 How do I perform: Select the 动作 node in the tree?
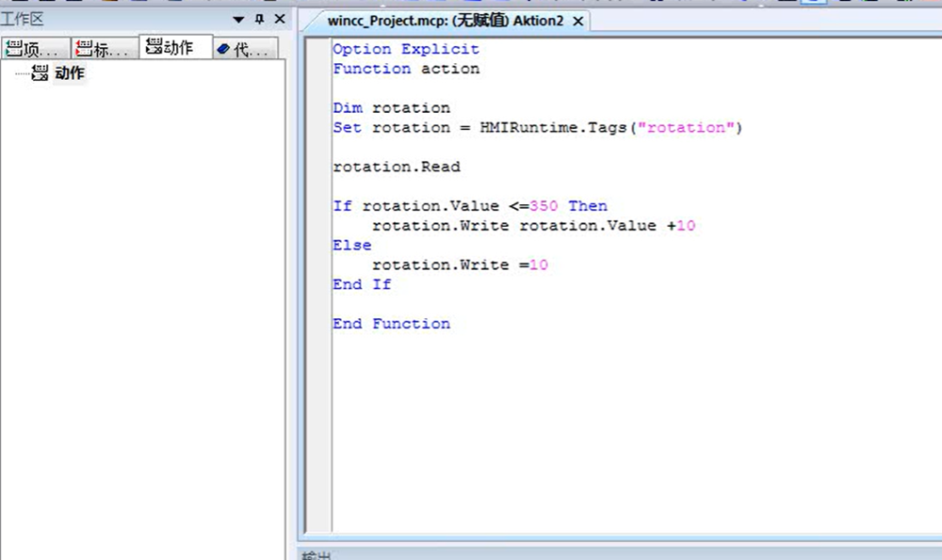pos(69,73)
